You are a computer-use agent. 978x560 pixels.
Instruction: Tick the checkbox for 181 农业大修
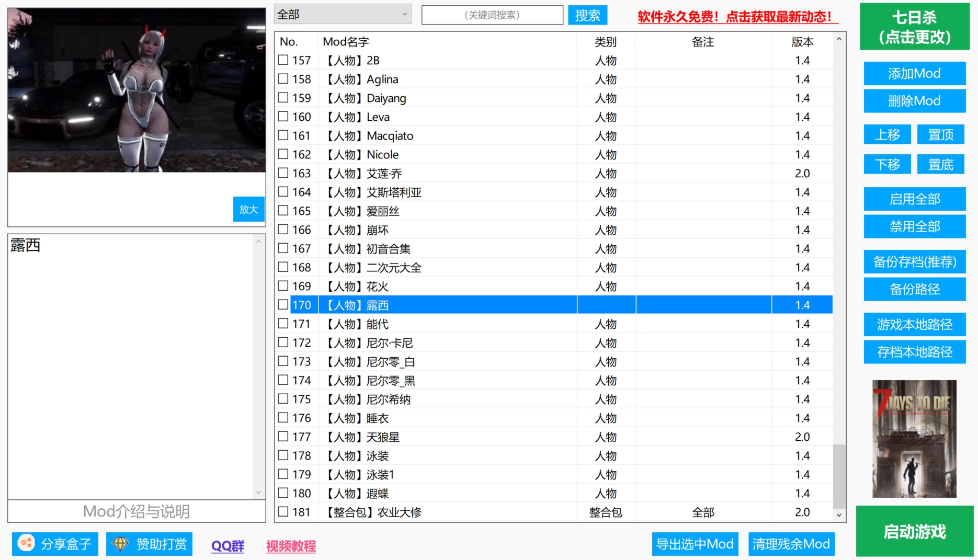[283, 512]
